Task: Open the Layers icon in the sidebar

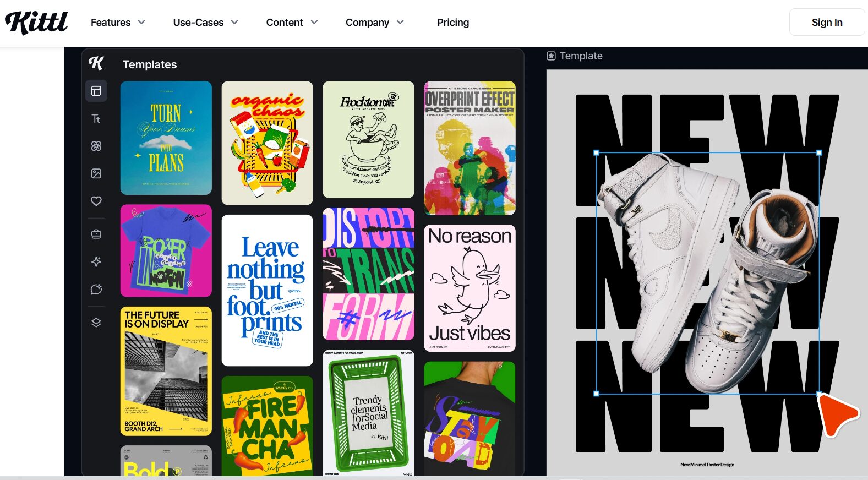Action: point(96,323)
